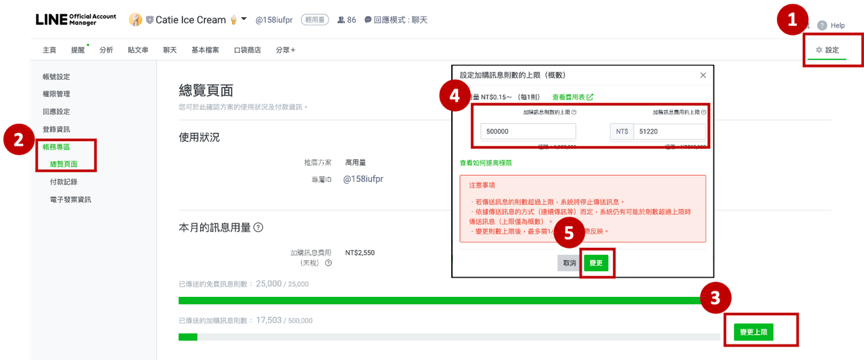Viewport: 864px width, 360px height.
Task: Open the 設定 settings tab
Action: (x=827, y=50)
